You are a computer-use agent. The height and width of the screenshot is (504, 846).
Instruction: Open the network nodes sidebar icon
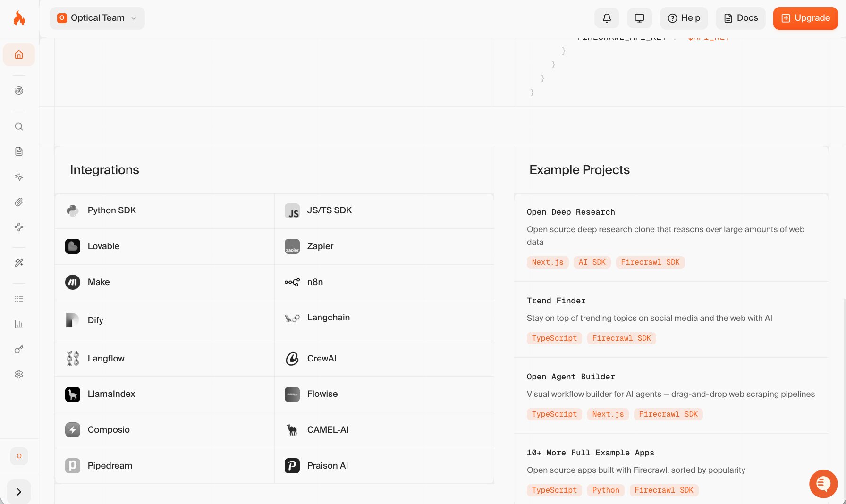[19, 227]
